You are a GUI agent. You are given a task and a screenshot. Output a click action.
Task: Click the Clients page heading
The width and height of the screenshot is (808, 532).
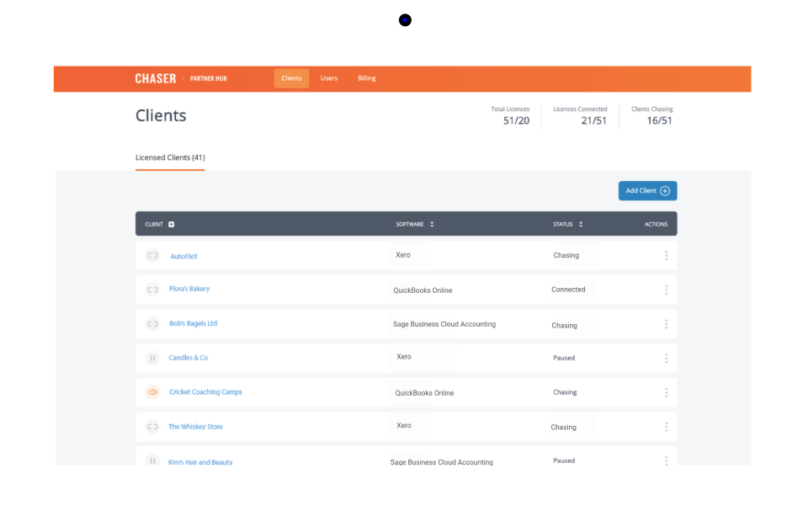point(161,115)
